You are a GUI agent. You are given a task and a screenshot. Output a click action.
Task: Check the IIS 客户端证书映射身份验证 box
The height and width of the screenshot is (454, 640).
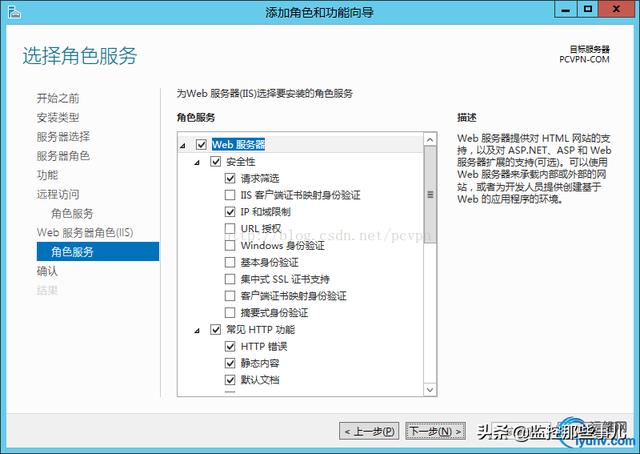230,195
